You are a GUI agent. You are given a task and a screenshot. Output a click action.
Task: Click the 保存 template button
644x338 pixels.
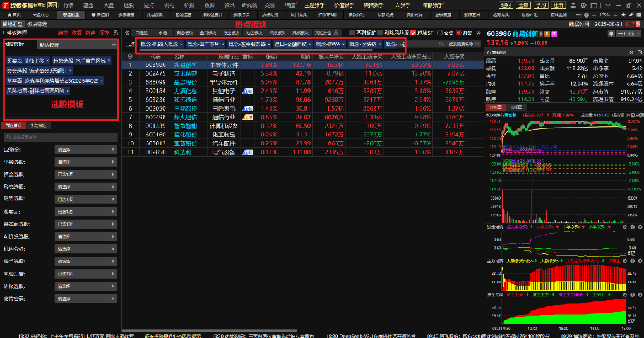coord(104,32)
